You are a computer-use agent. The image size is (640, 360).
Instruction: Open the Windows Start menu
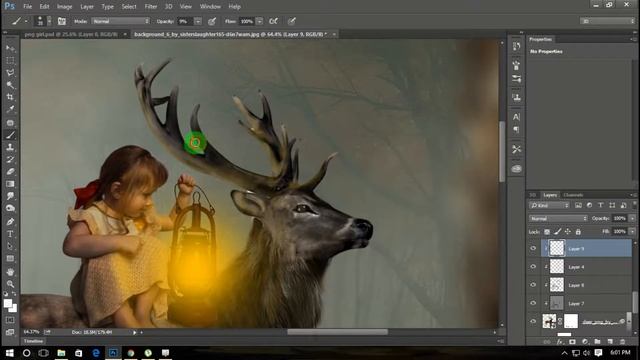point(9,353)
